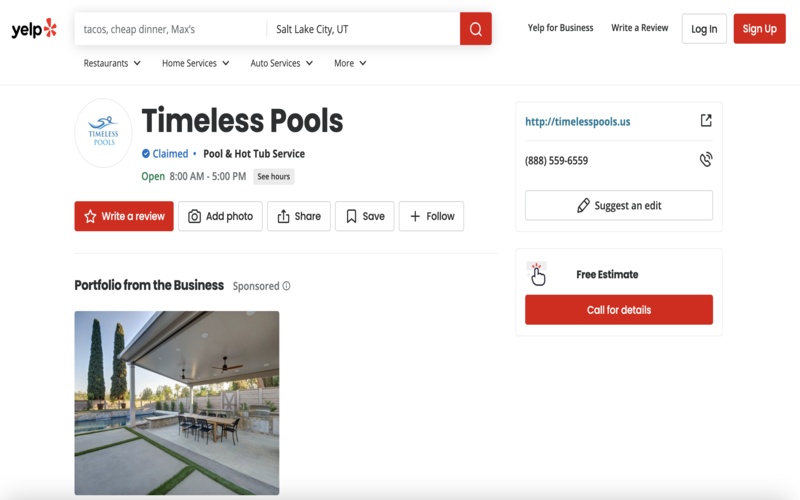The width and height of the screenshot is (800, 500).
Task: Open the More dropdown menu
Action: (350, 63)
